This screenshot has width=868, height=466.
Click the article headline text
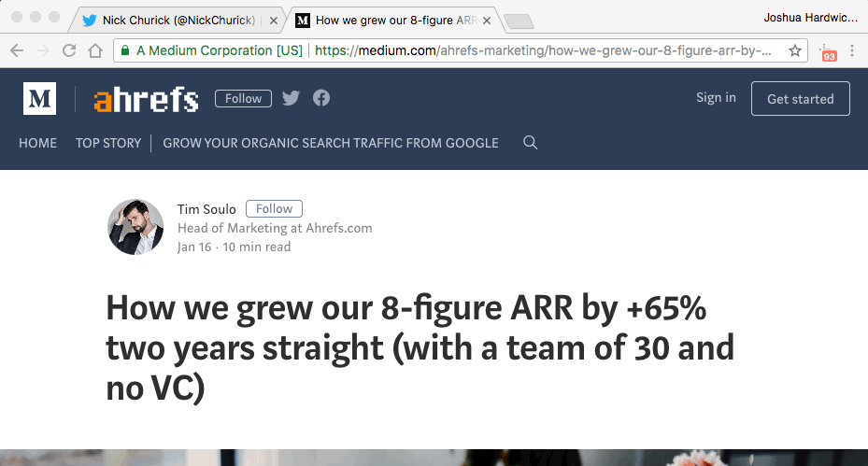point(420,347)
